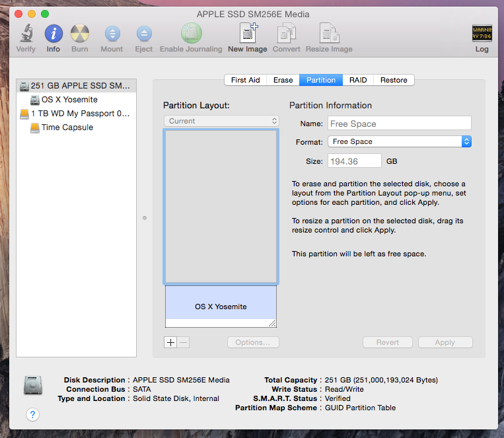
Task: Select OS X Yosemite volume in sidebar
Action: (x=77, y=100)
